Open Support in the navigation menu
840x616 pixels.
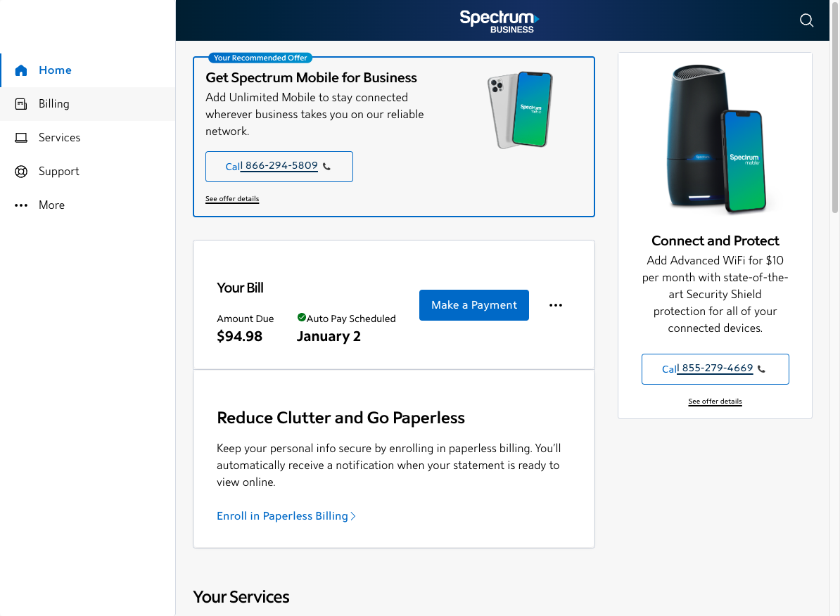87,172
